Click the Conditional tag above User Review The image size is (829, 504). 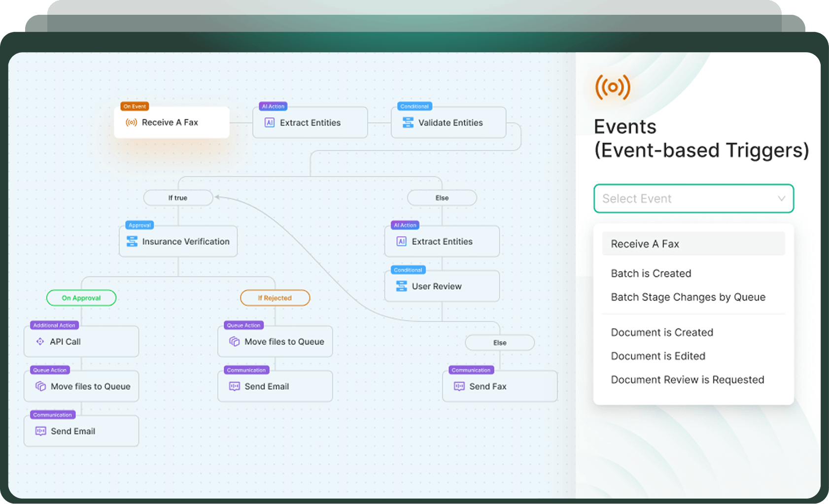pos(408,270)
